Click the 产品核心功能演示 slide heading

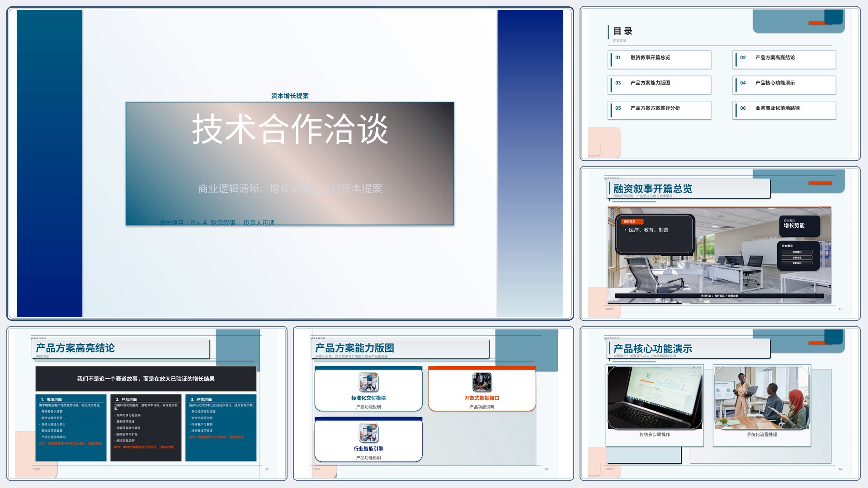(652, 349)
